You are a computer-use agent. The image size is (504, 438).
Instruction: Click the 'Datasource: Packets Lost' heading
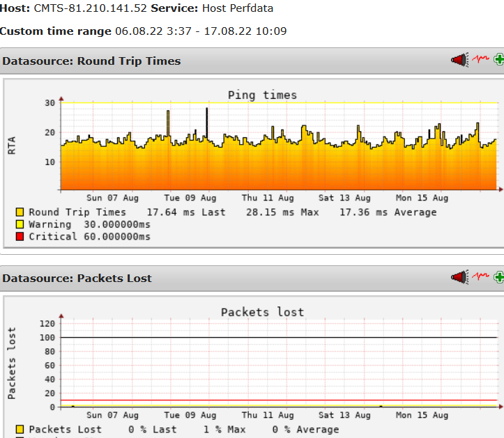click(77, 278)
